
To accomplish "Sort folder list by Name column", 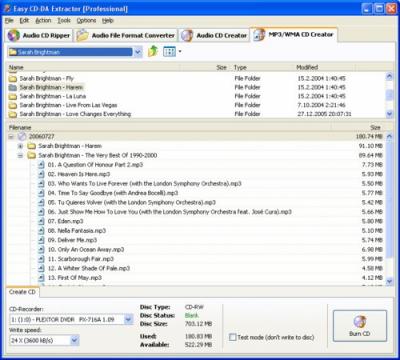I will click(x=93, y=67).
